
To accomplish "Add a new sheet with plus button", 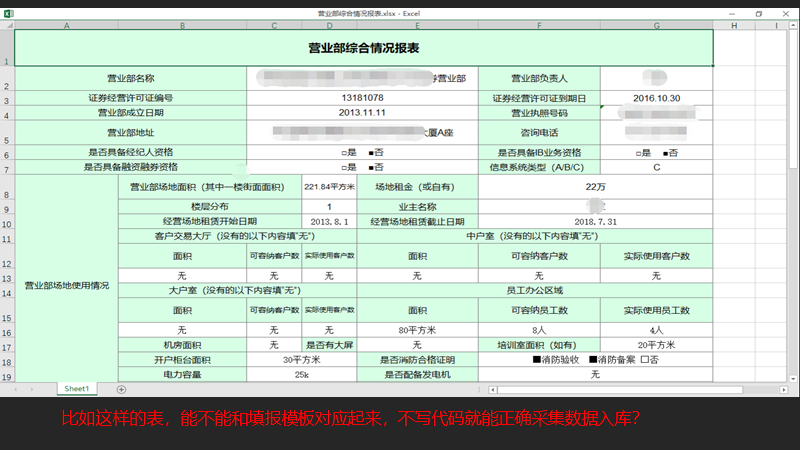I will tap(121, 388).
